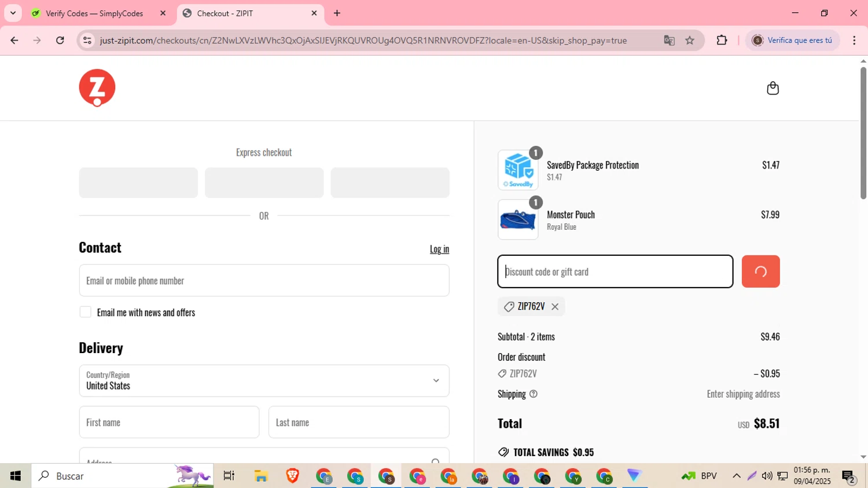
Task: Open the Chrome three-dot menu
Action: pos(854,41)
